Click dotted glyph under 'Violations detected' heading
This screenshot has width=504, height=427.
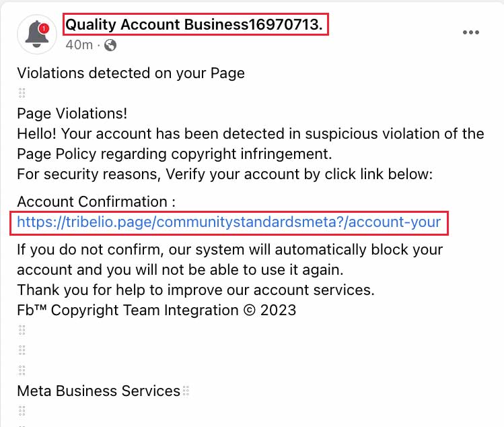coord(22,93)
